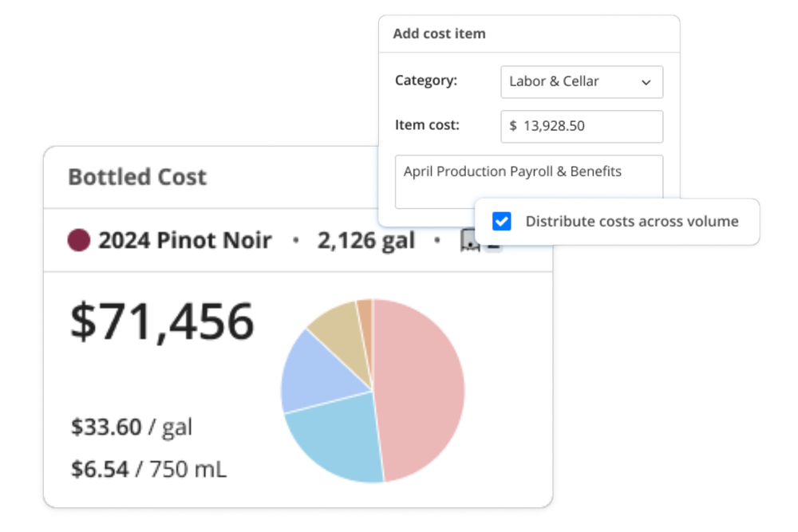The image size is (798, 532).
Task: Click the 2,126 gal volume text
Action: click(366, 240)
